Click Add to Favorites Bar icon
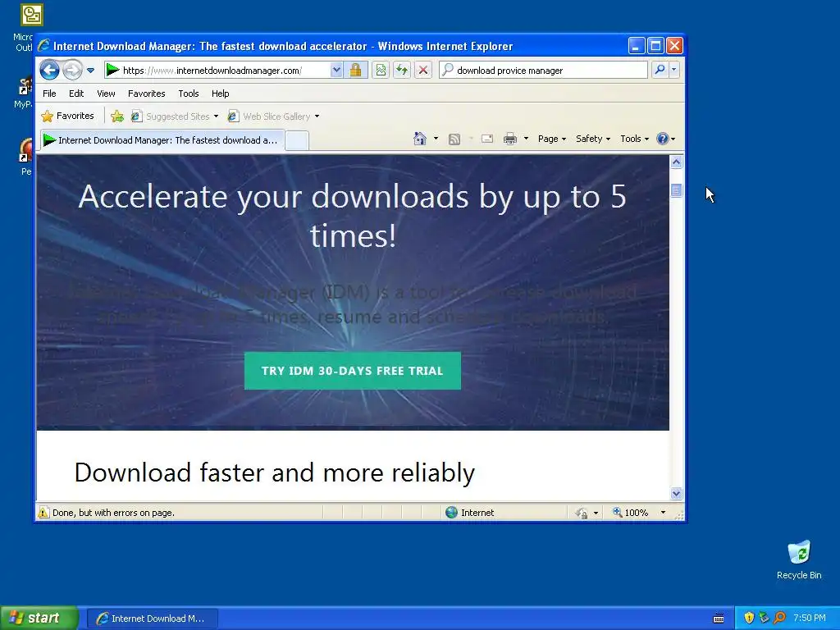This screenshot has width=840, height=630. [117, 116]
